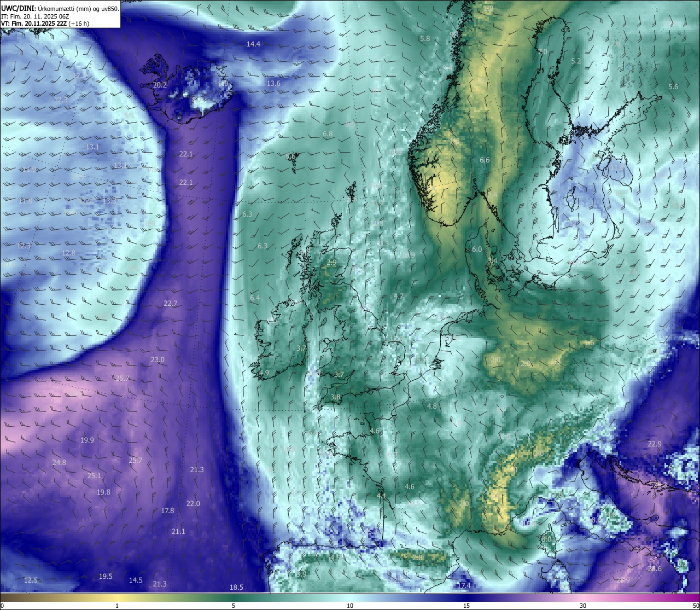
Task: Click the 17.8 map value
Action: 167,510
